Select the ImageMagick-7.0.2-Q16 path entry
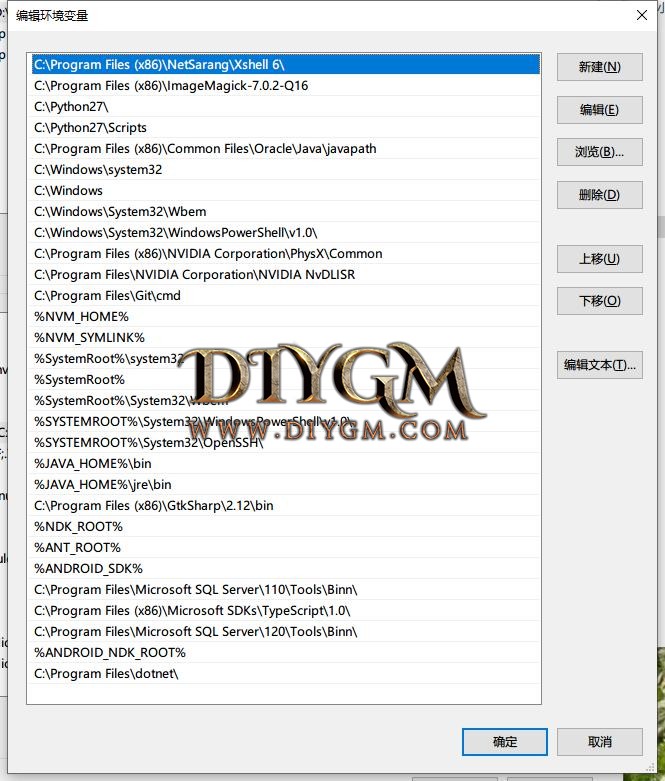This screenshot has width=665, height=781. tap(286, 86)
